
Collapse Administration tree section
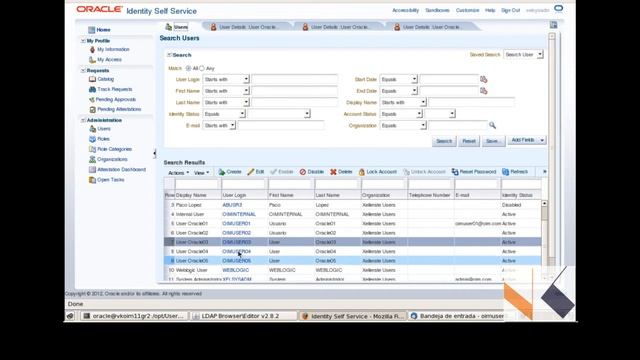[x=83, y=120]
